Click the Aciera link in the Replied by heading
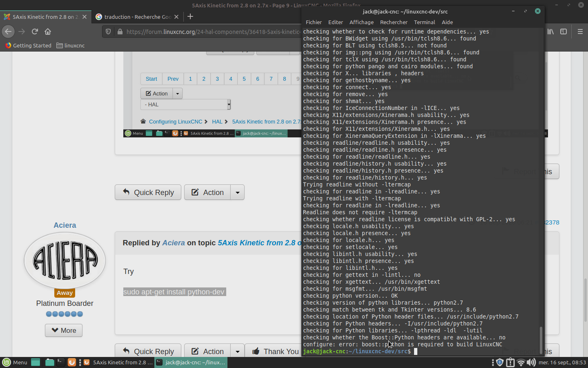 (x=174, y=243)
